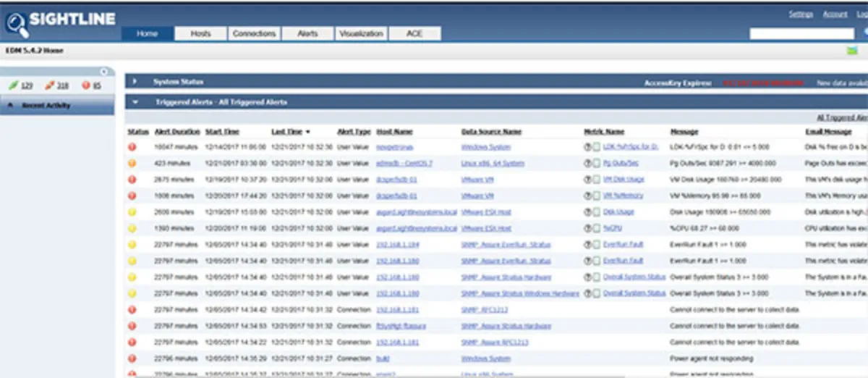Sort by Message column header
Viewport: 868px width, 378px height.
[x=684, y=132]
